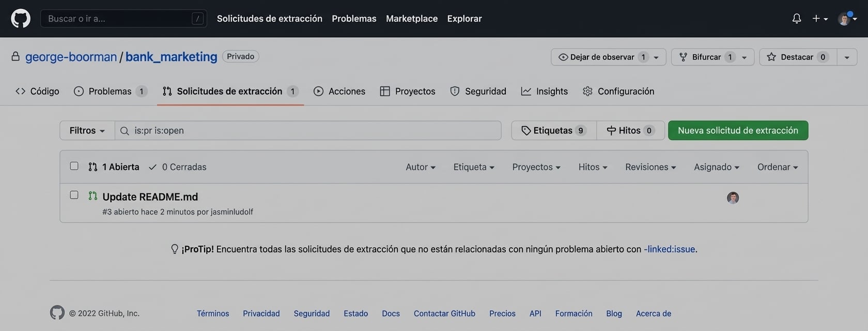Viewport: 868px width, 331px height.
Task: Focus the Buscar o ir a search field
Action: click(123, 19)
